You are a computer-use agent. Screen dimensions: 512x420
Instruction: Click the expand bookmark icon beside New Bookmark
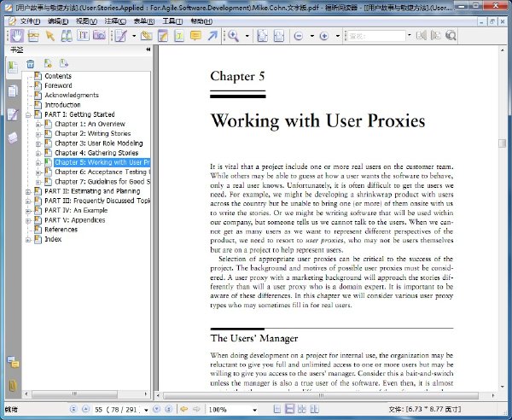coord(64,63)
